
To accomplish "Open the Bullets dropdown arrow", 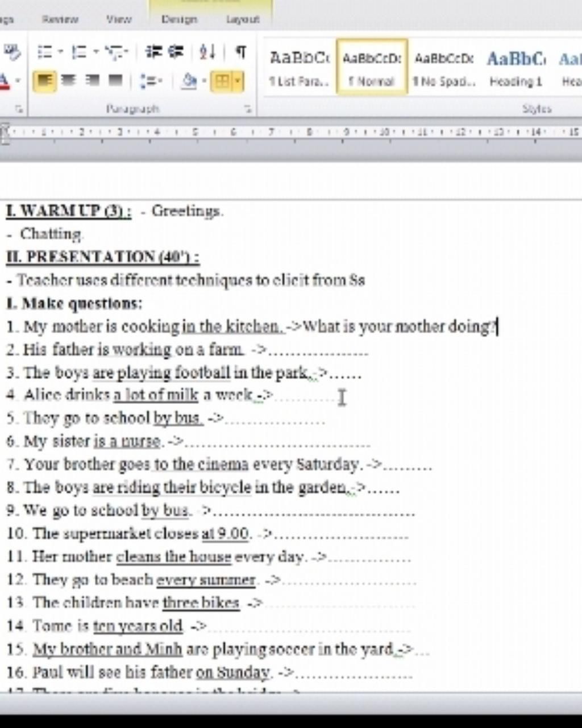I will (60, 53).
